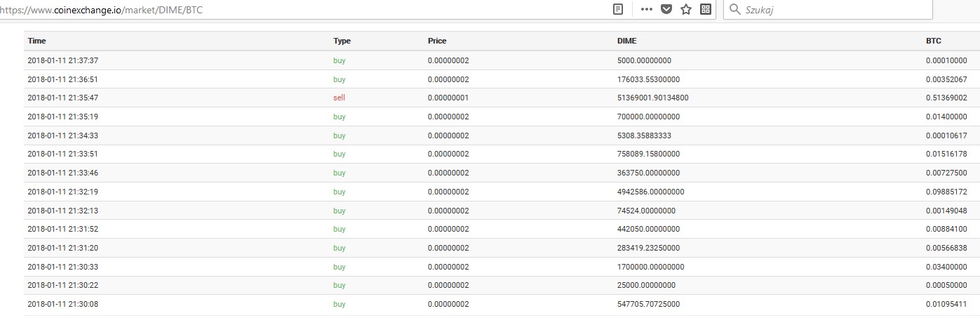Select timestamp 2018-01-11 21:32:13
This screenshot has height=318, width=980.
(62, 211)
